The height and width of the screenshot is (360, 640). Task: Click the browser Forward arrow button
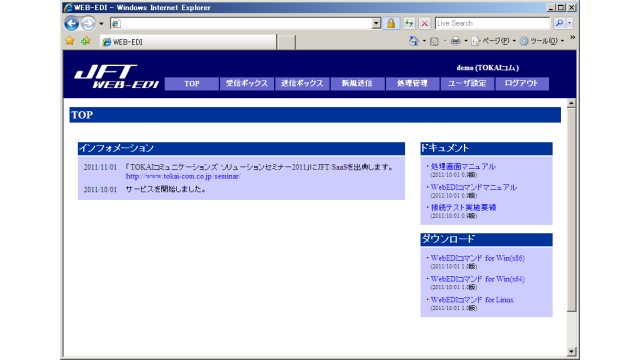tap(88, 23)
